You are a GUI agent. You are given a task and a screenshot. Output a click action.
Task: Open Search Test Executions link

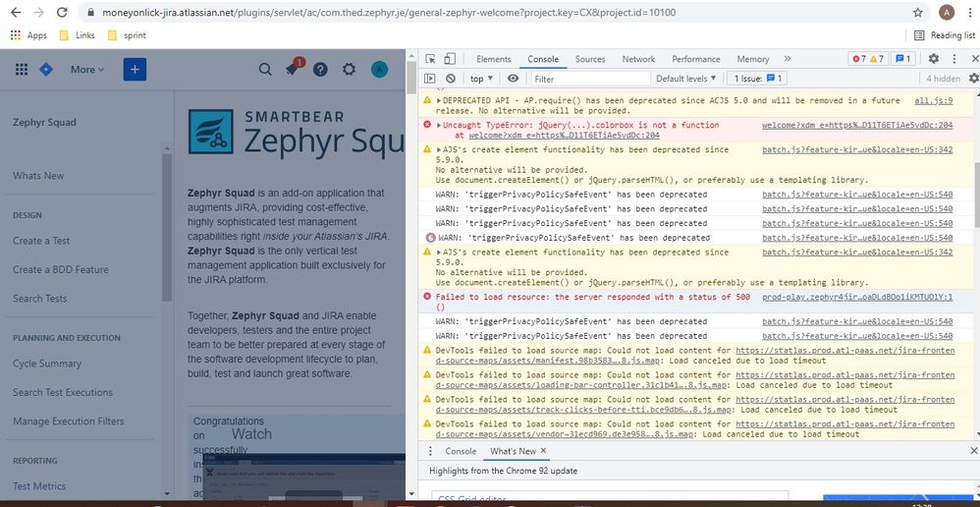[x=63, y=392]
